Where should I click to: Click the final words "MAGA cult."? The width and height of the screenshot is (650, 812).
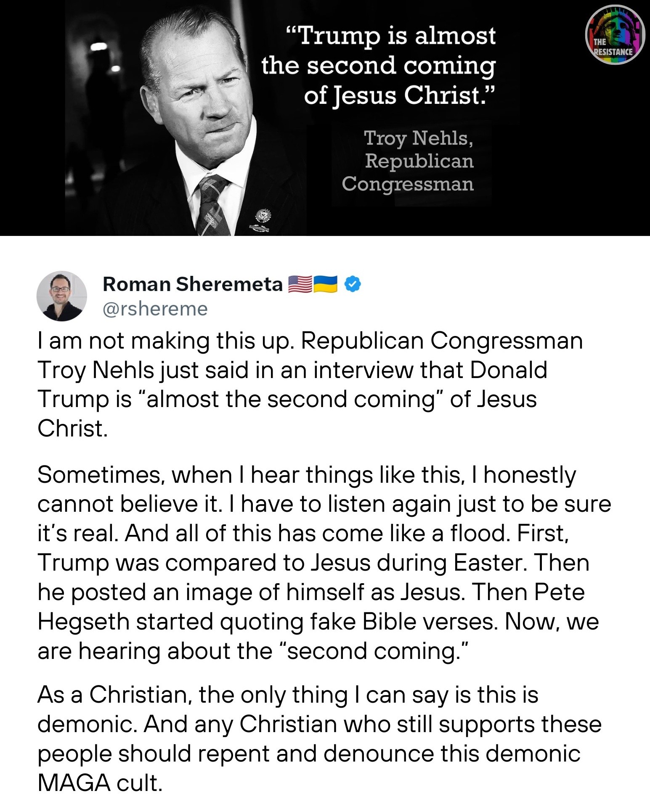(x=100, y=783)
